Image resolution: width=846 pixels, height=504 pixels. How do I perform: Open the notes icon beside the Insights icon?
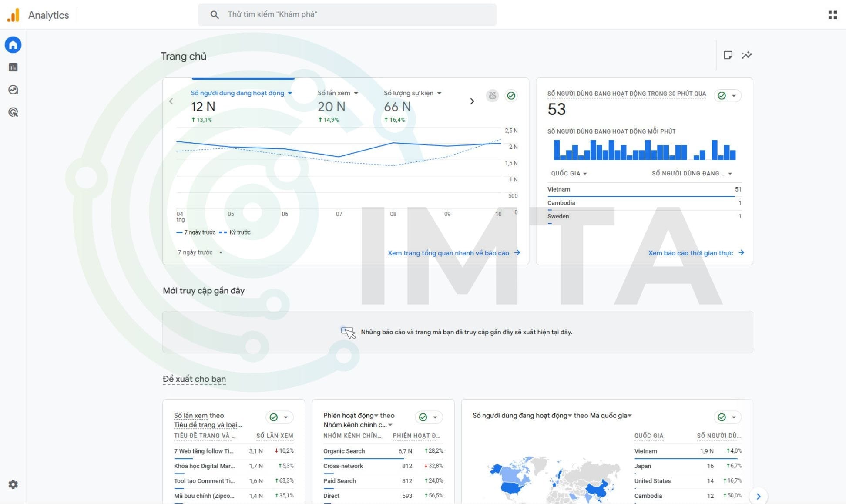(728, 55)
